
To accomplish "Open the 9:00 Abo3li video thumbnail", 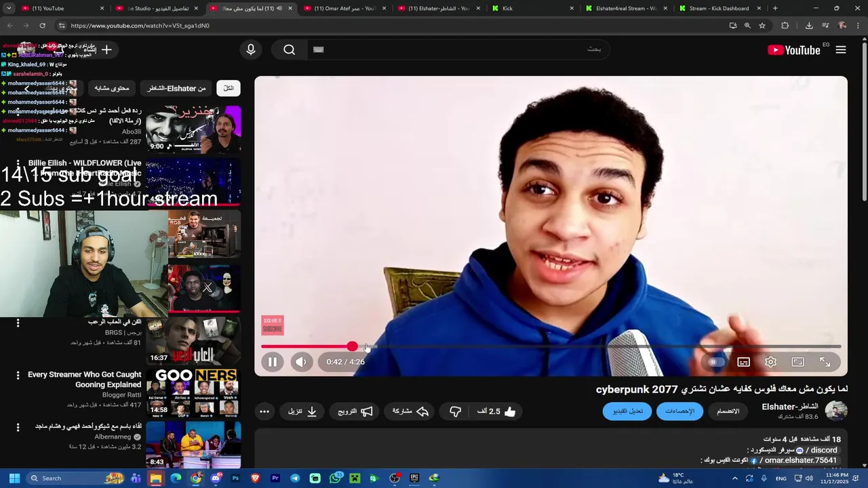I will 193,129.
